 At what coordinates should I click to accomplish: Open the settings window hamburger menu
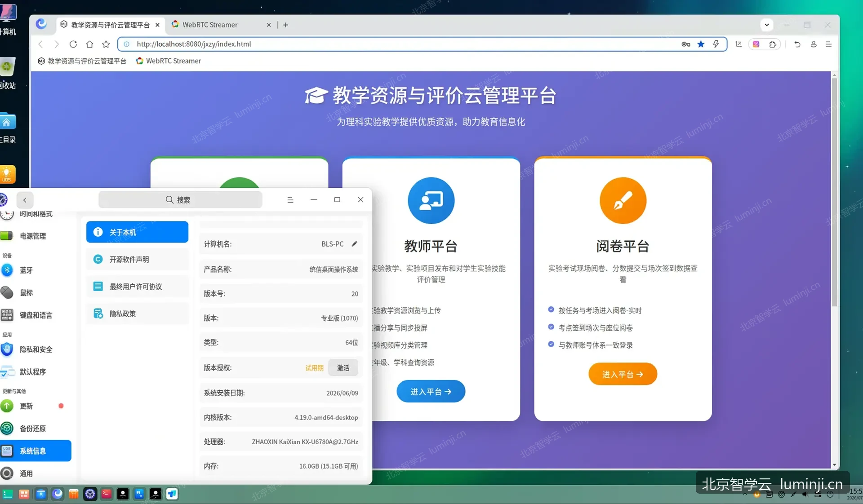[290, 200]
